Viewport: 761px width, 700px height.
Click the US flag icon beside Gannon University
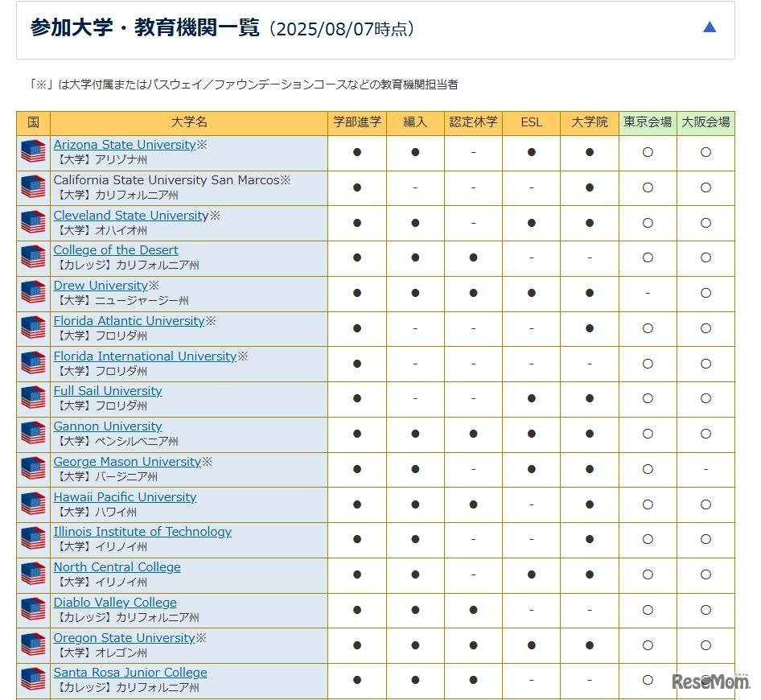(33, 434)
